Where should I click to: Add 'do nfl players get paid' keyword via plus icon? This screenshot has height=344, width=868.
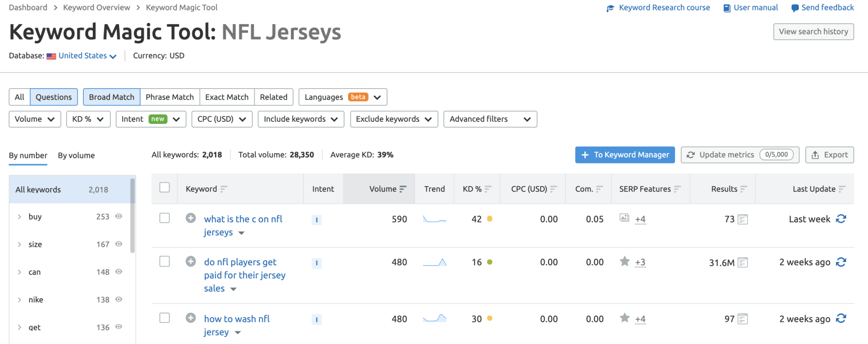(191, 261)
